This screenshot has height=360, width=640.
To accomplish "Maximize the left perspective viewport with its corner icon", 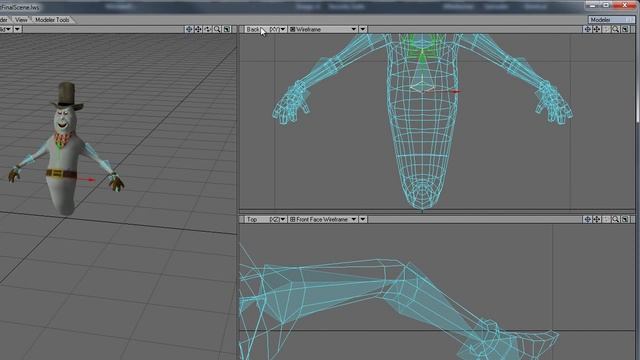I will (x=227, y=29).
